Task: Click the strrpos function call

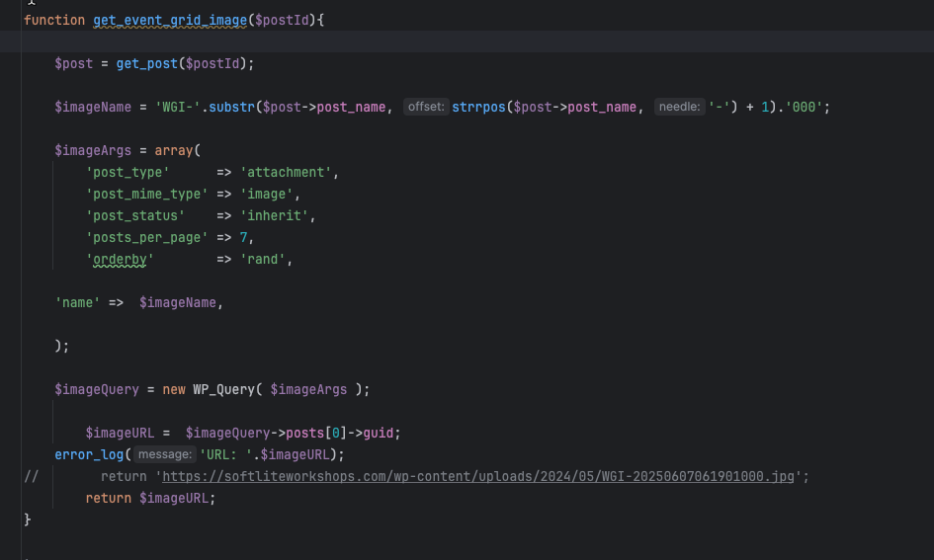Action: coord(478,107)
